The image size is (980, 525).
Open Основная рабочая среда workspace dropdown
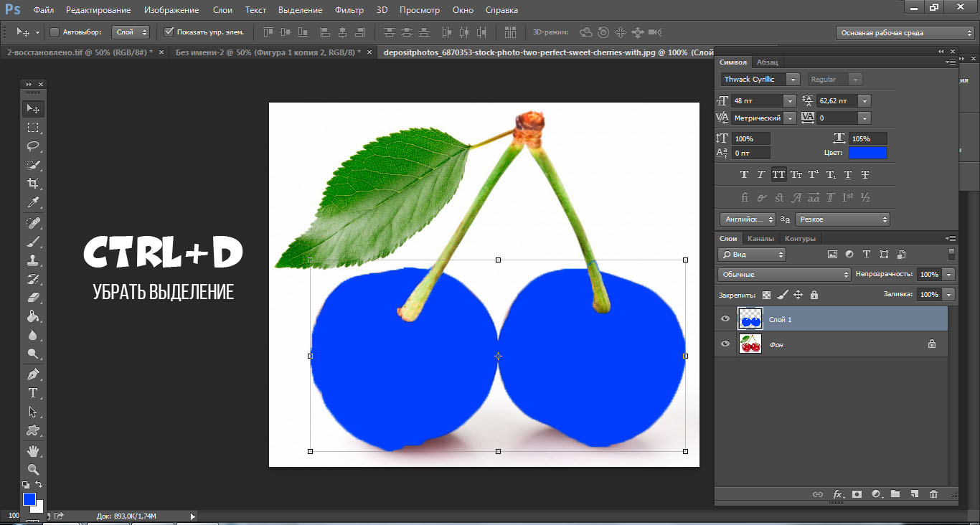pyautogui.click(x=905, y=33)
